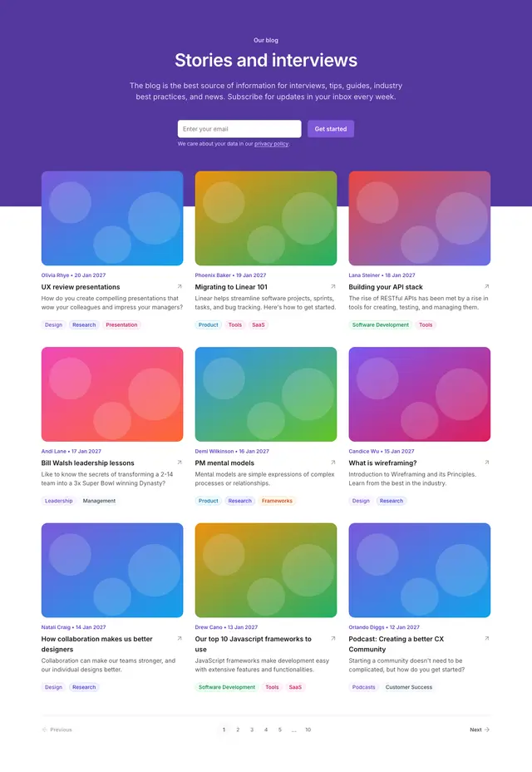Click Software Development tag under Building your API stack
Image resolution: width=532 pixels, height=772 pixels.
(x=381, y=325)
